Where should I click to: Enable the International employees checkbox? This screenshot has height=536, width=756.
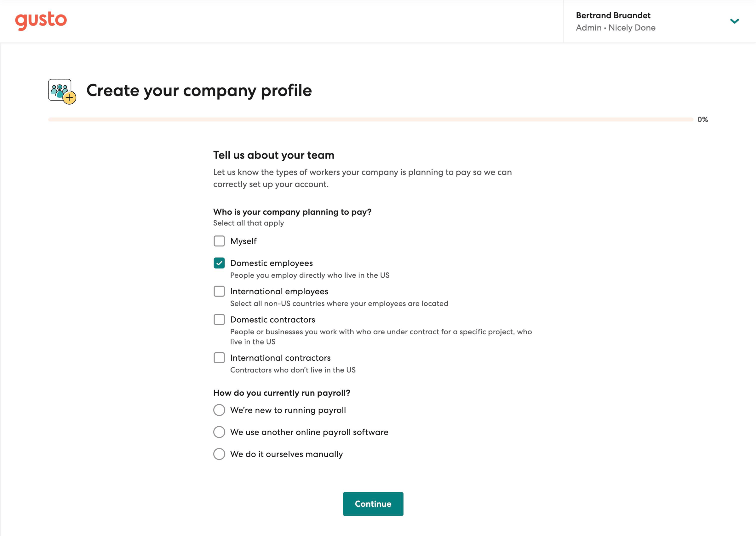(x=219, y=291)
